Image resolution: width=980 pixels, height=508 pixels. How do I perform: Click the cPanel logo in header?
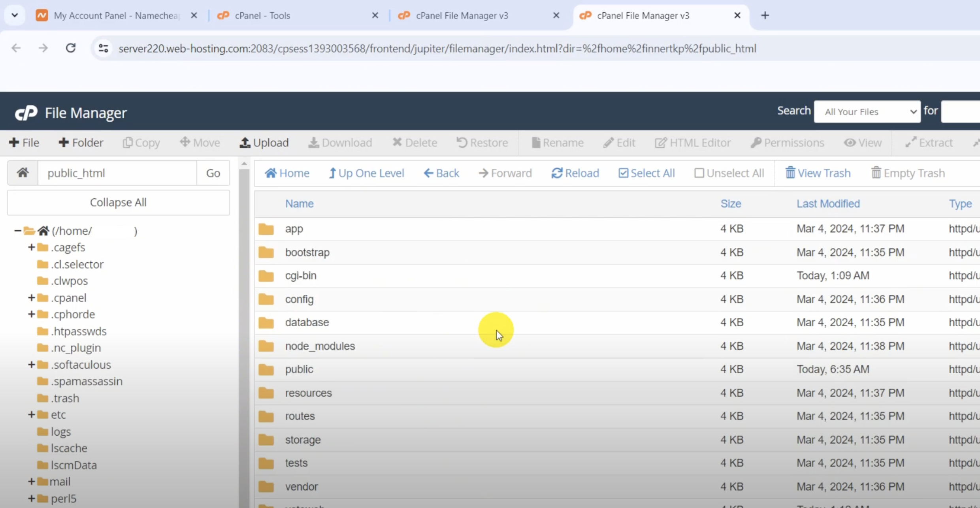(x=26, y=113)
